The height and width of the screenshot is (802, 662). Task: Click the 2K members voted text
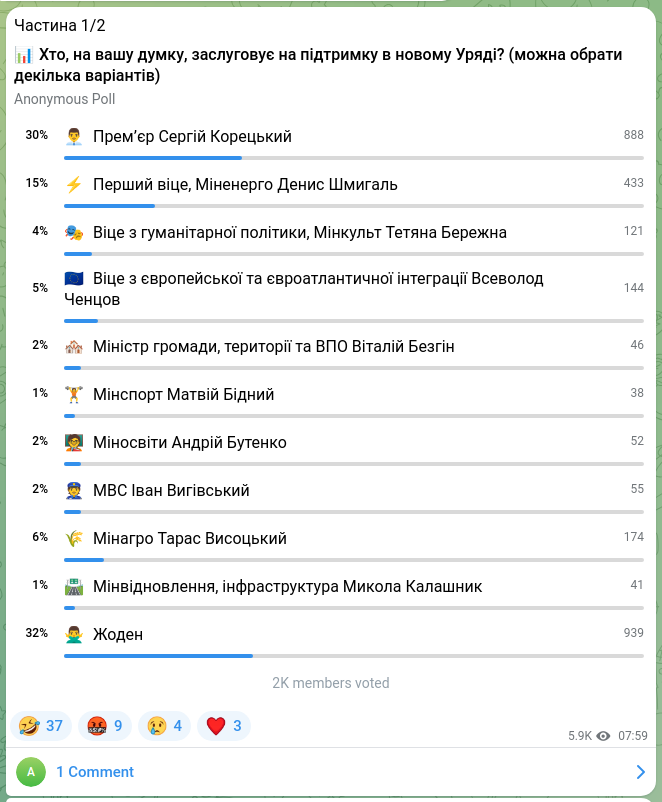[330, 683]
